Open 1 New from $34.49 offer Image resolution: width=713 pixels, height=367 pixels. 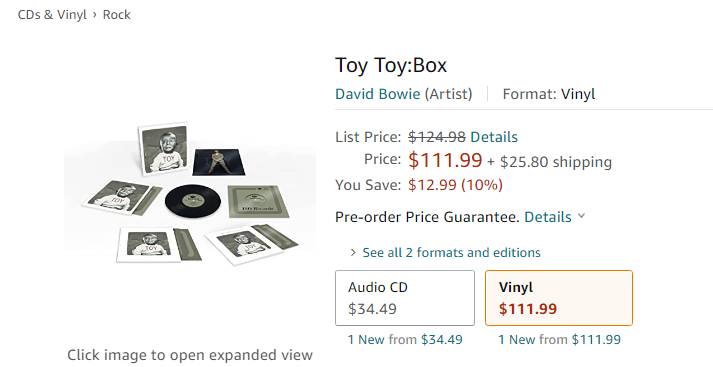405,340
